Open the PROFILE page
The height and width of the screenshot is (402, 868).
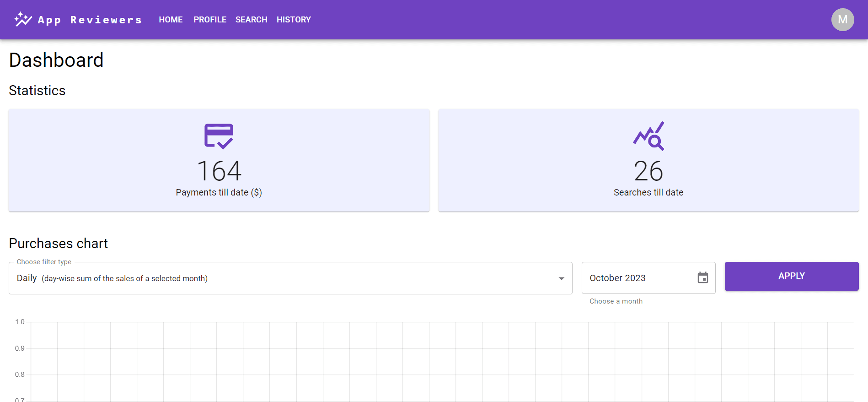coord(210,20)
